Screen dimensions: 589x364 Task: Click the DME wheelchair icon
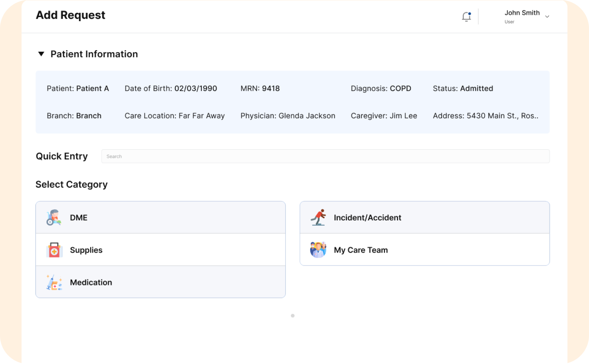click(54, 218)
